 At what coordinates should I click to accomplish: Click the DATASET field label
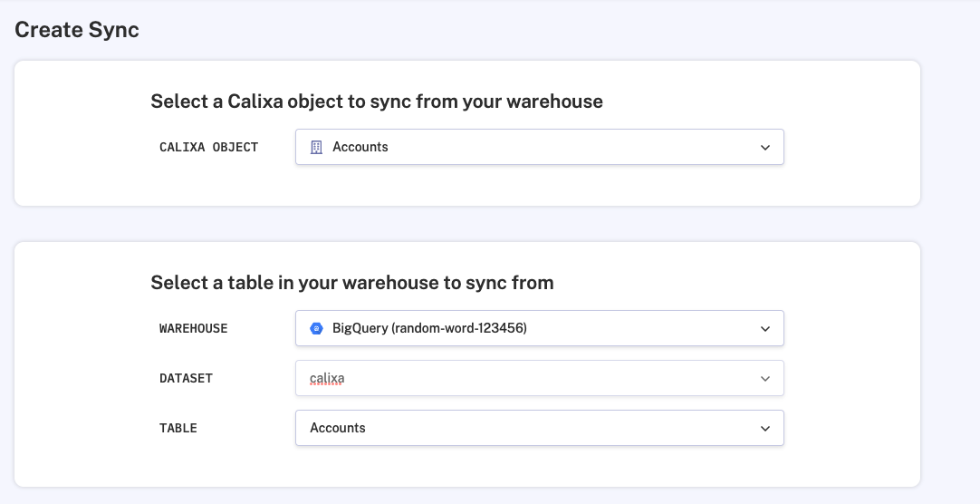pos(186,378)
